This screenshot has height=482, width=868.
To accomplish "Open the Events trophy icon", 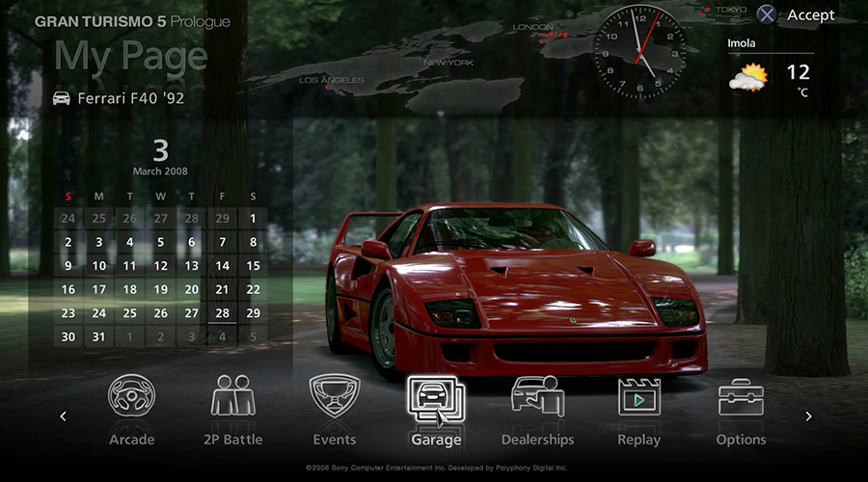I will (335, 395).
